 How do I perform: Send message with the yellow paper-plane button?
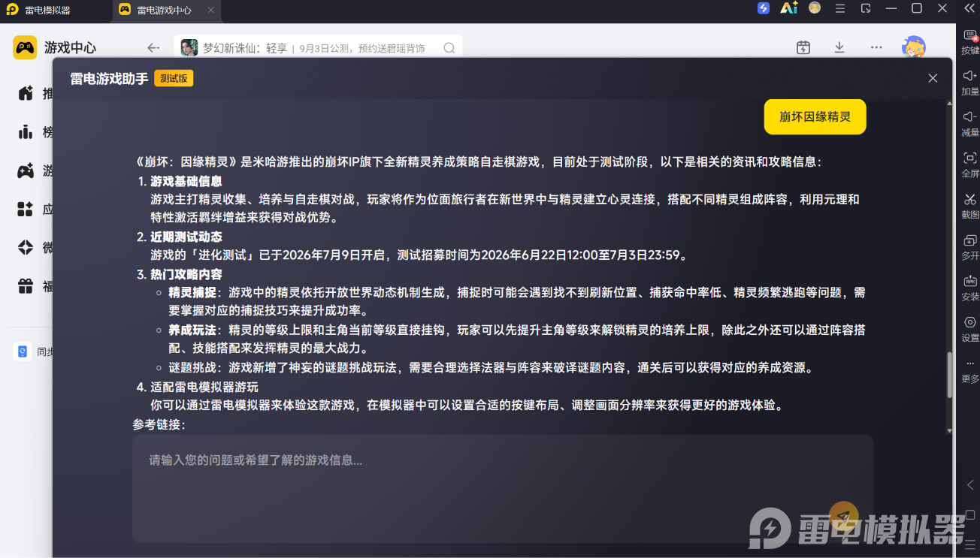tap(843, 516)
